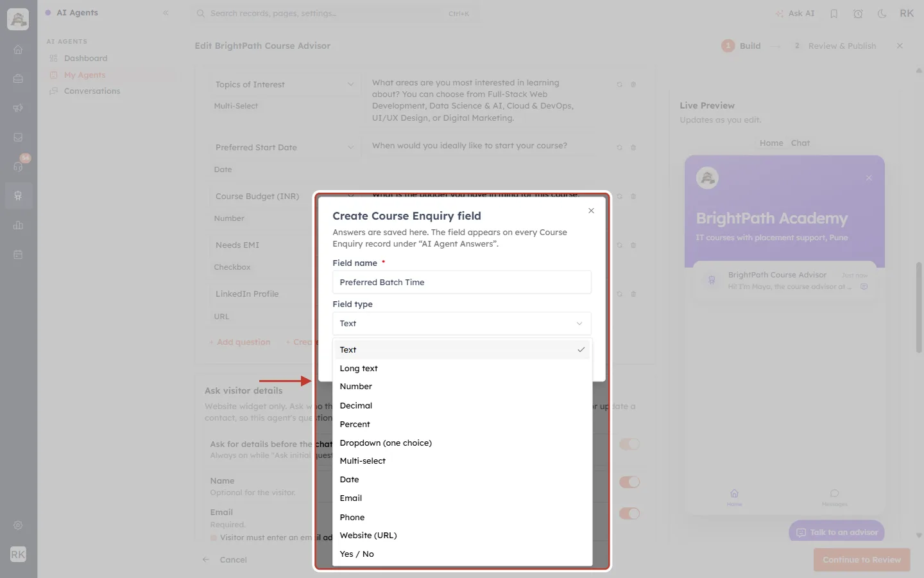Image resolution: width=924 pixels, height=578 pixels.
Task: Choose Multi-select field type option
Action: (x=462, y=461)
